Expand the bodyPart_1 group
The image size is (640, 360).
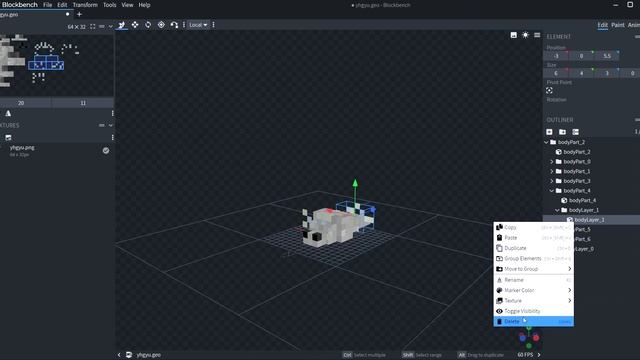[552, 171]
